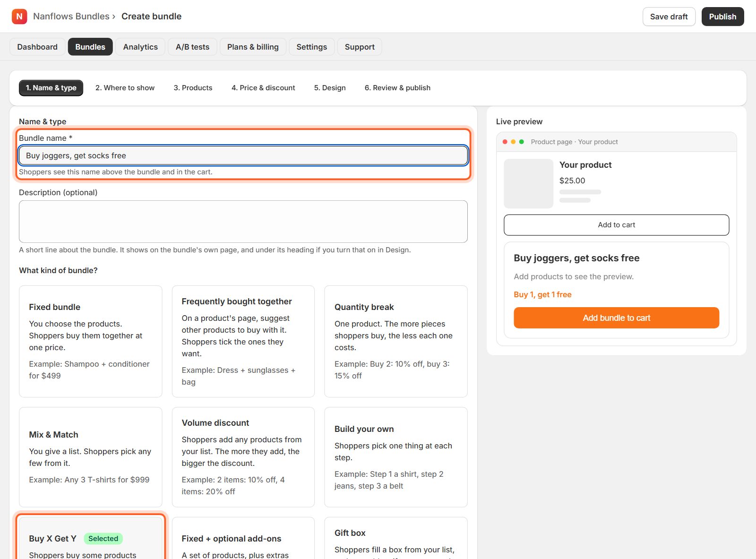The width and height of the screenshot is (756, 559).
Task: Save the bundle as a draft
Action: [x=669, y=17]
